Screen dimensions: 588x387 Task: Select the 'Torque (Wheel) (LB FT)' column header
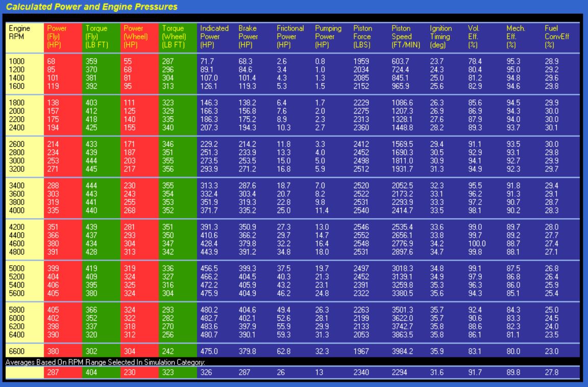pyautogui.click(x=174, y=36)
